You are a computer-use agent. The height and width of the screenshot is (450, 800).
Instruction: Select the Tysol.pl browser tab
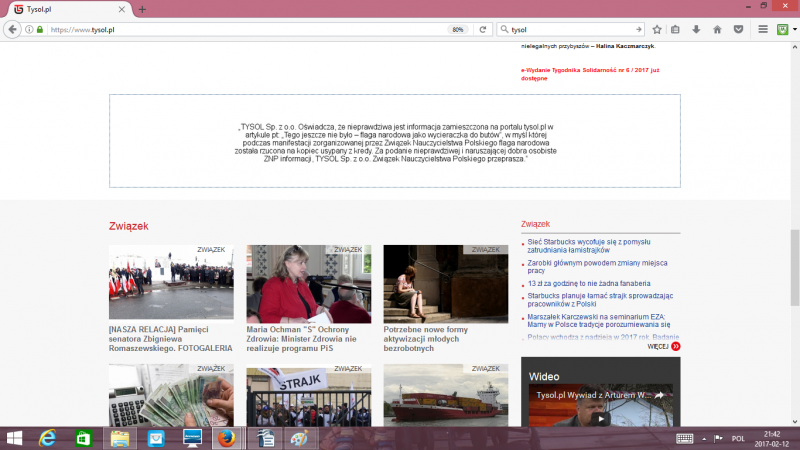coord(70,9)
